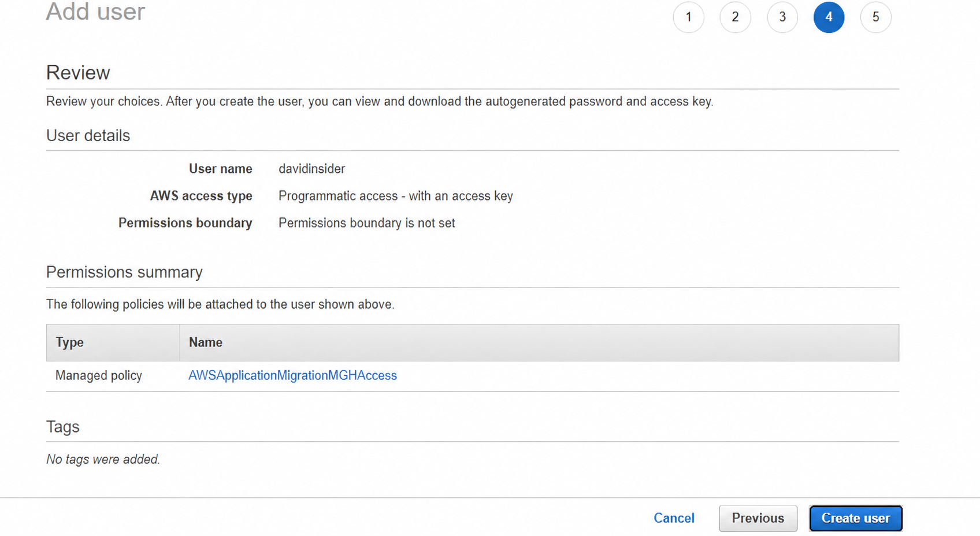
Task: Click the 'Permissions summary' heading
Action: coord(124,272)
